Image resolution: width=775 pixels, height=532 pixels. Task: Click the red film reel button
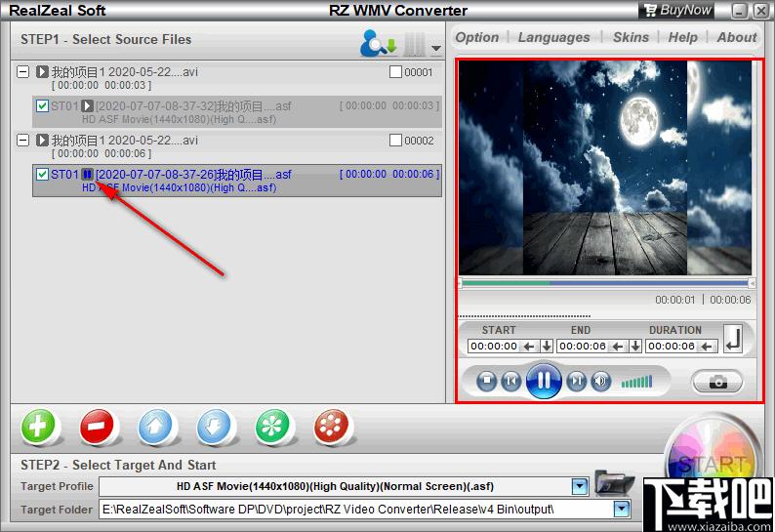[331, 426]
